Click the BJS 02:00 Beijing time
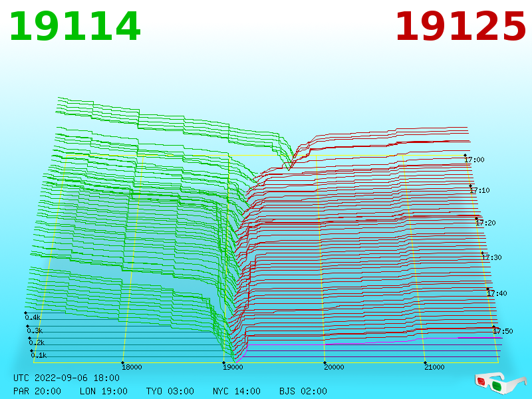Image resolution: width=532 pixels, height=399 pixels. 303,391
